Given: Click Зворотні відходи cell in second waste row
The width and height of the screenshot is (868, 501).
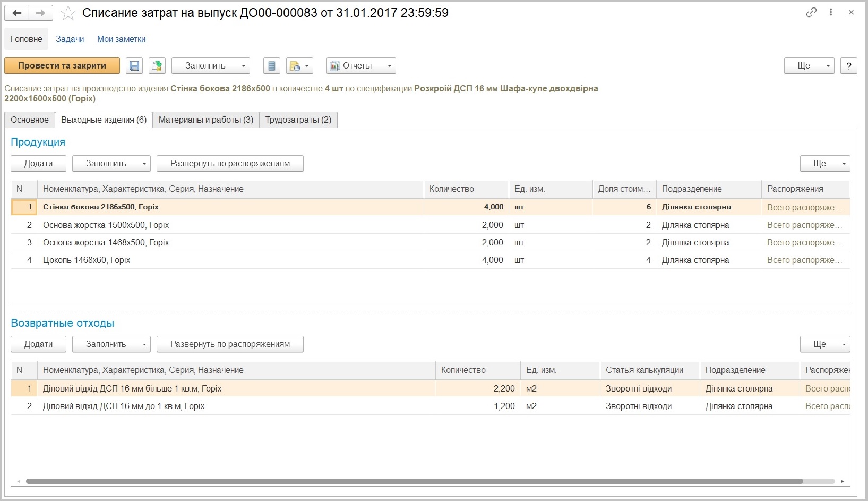Looking at the screenshot, I should point(650,406).
